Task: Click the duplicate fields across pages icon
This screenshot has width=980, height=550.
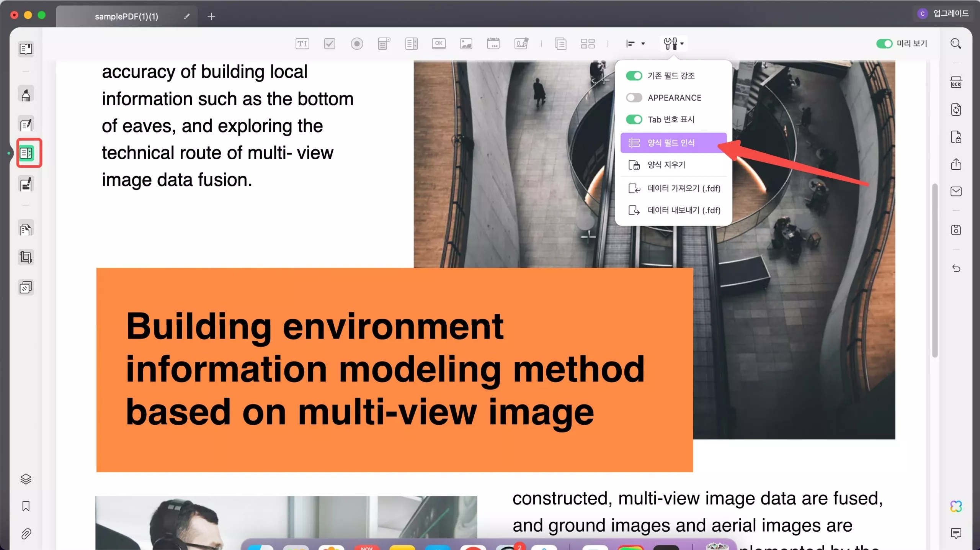Action: (x=560, y=44)
